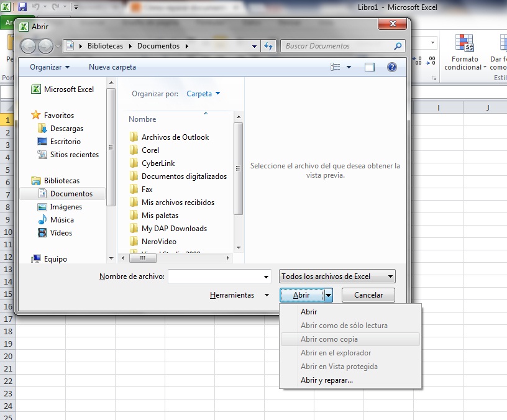Select Documentos library in the navigation pane
The width and height of the screenshot is (507, 420).
pos(63,193)
